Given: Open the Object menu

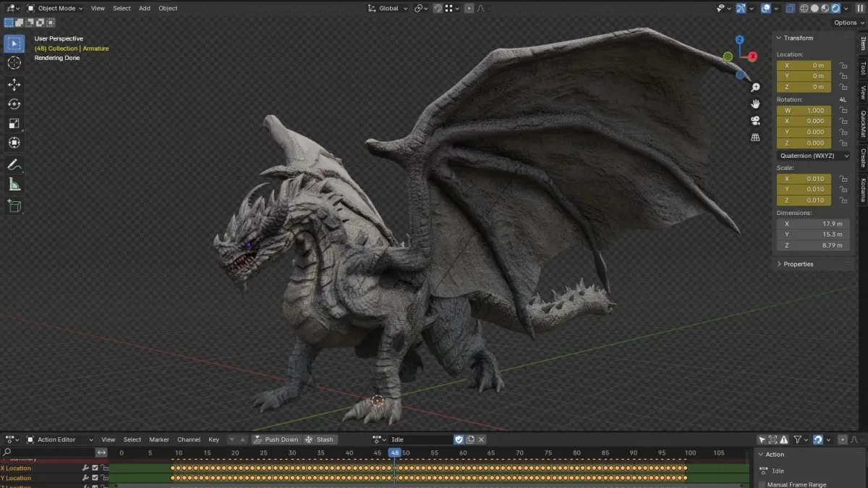Looking at the screenshot, I should pyautogui.click(x=168, y=8).
